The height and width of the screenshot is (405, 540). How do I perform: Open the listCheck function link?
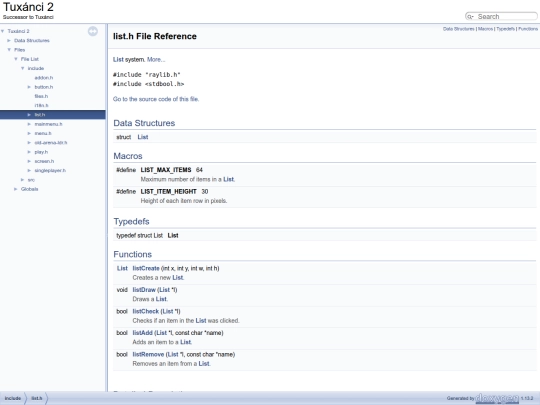146,311
